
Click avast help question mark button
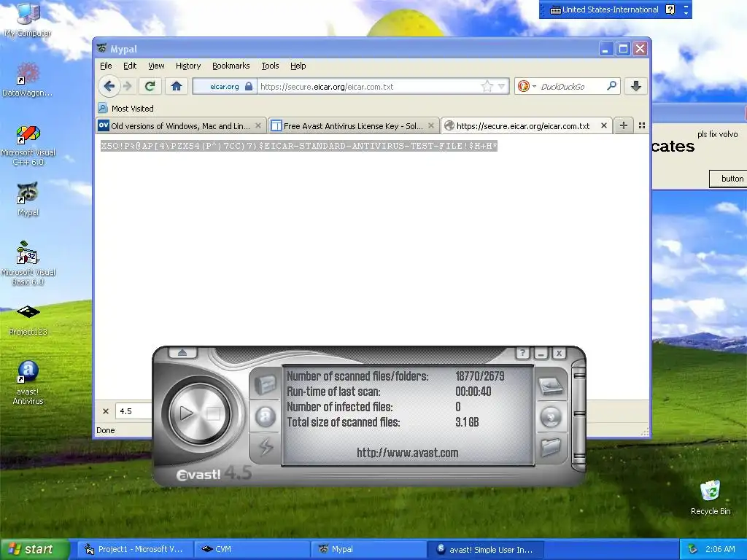(522, 353)
